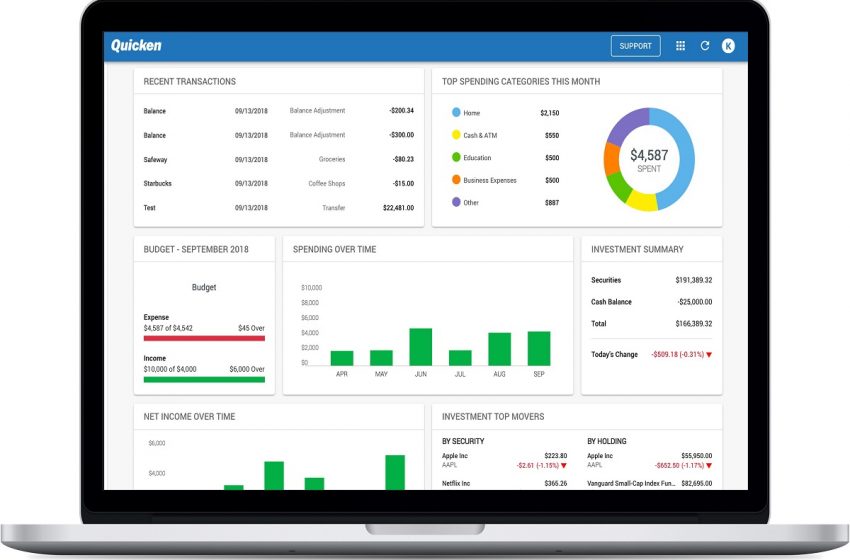Click the yellow Cash & ATM dot
Image resolution: width=850 pixels, height=560 pixels.
click(456, 134)
